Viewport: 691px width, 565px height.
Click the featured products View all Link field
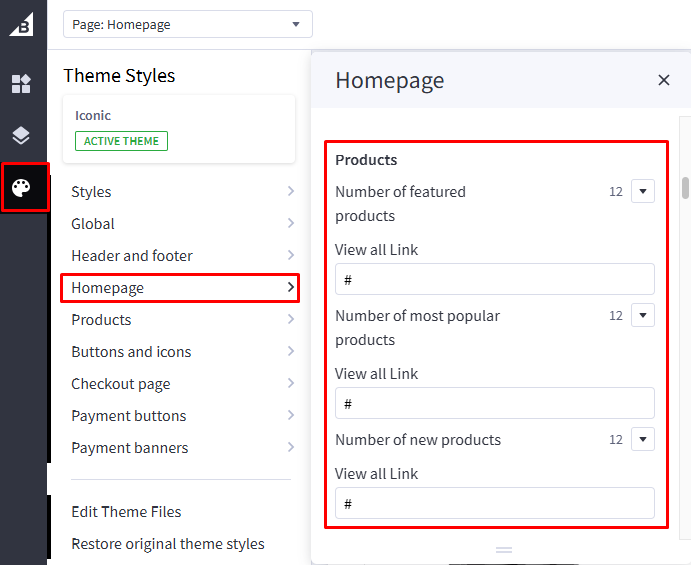[494, 280]
